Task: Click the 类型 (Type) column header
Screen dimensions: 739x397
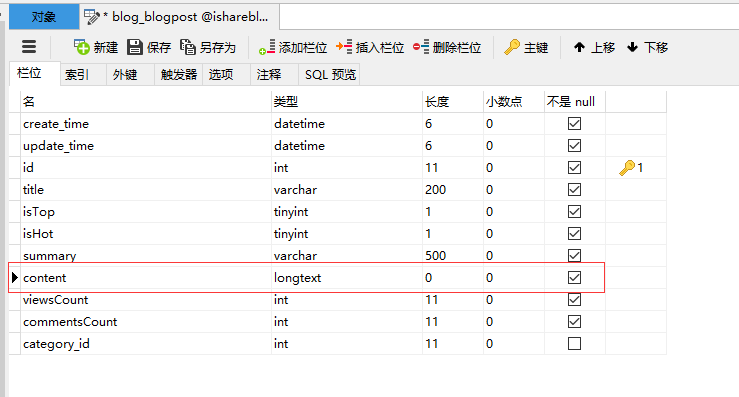Action: (347, 101)
